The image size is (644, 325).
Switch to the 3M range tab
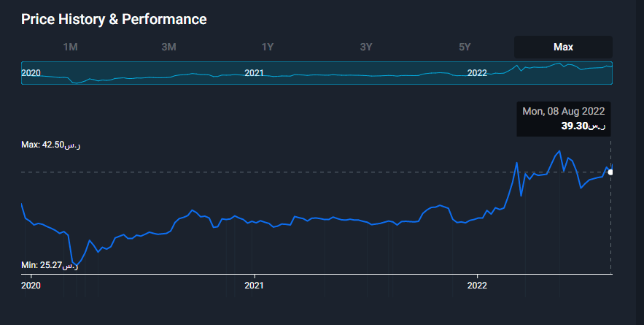pos(168,47)
